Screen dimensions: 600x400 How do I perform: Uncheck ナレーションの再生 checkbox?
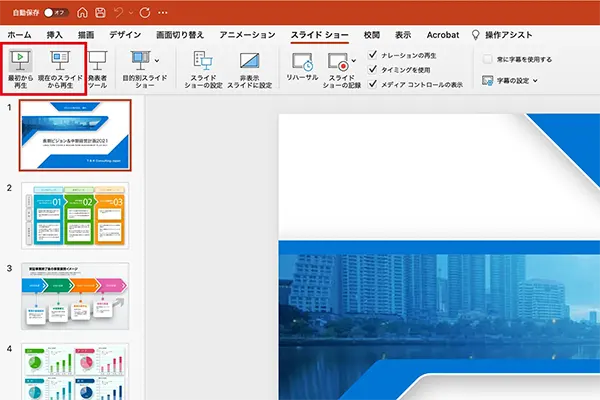pyautogui.click(x=373, y=55)
